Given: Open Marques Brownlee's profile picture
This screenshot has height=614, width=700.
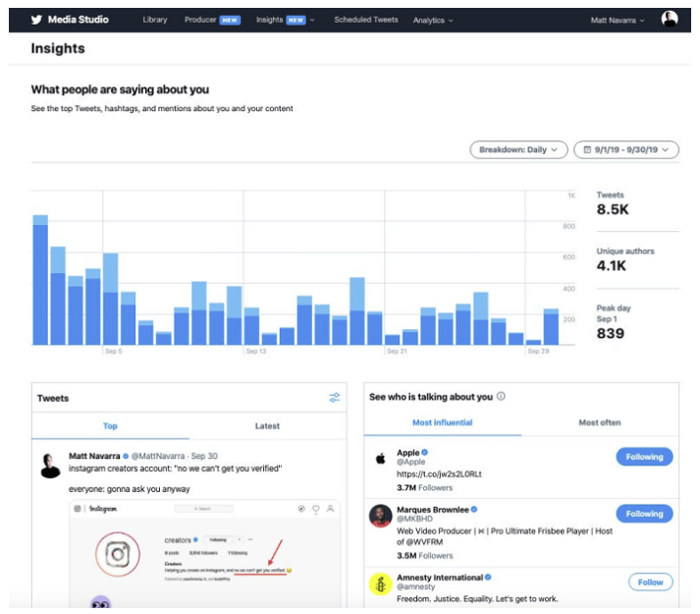Looking at the screenshot, I should [380, 516].
